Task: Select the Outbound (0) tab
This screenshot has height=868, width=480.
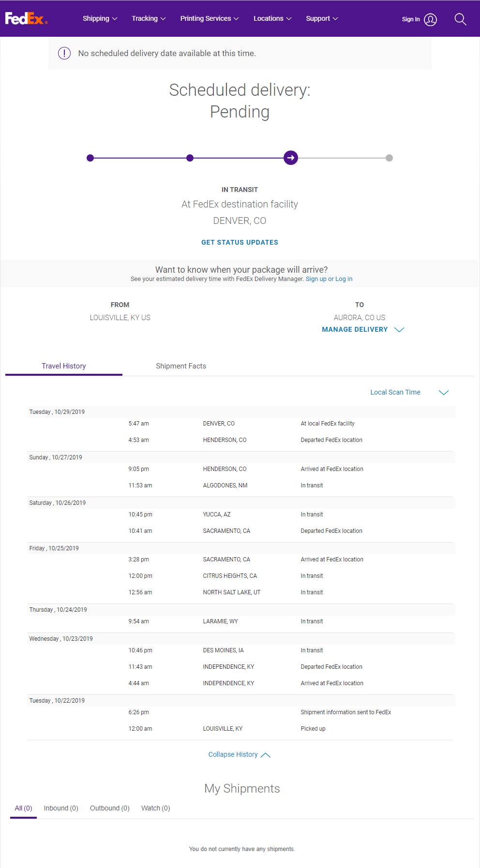Action: [x=110, y=808]
